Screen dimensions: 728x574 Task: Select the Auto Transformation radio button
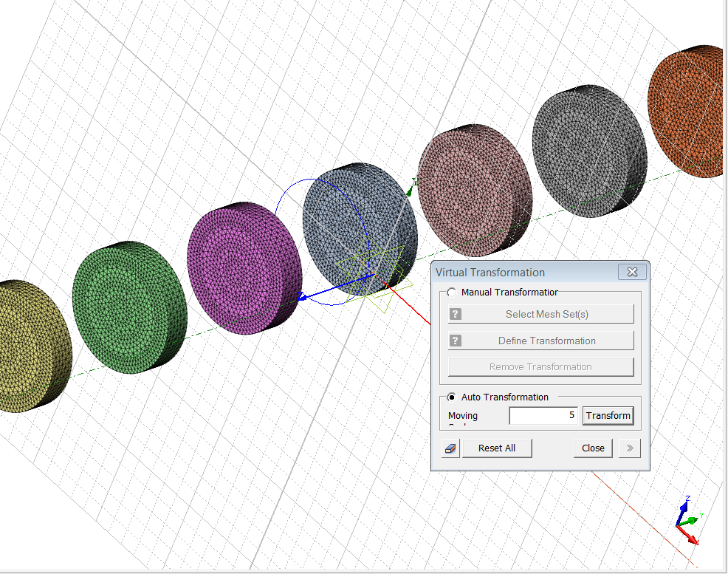[x=452, y=397]
